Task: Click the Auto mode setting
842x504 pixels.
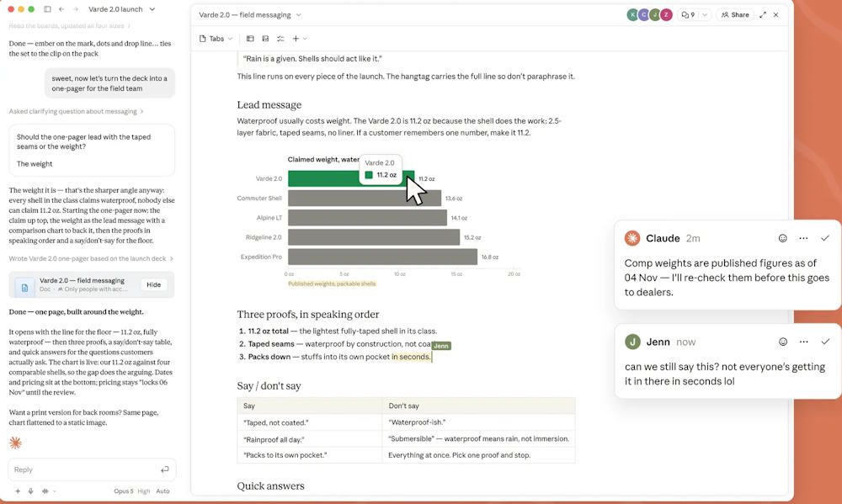Action: tap(163, 491)
